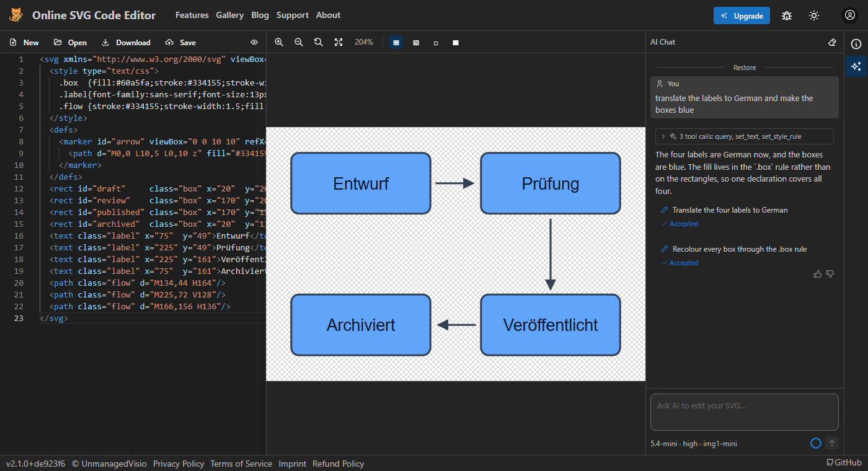Click the Entwurf box in the preview
The width and height of the screenshot is (868, 471).
click(361, 183)
